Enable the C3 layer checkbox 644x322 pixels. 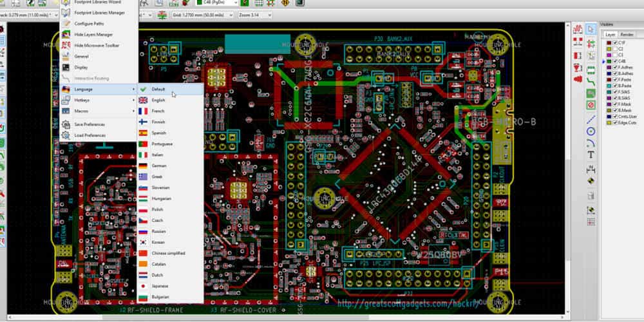point(615,55)
